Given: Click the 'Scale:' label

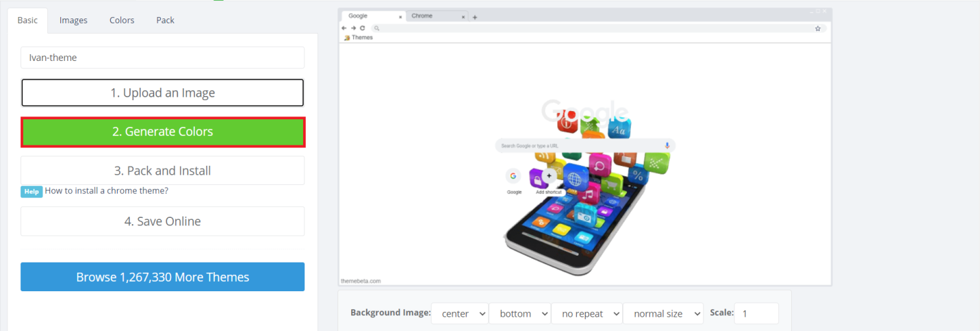Looking at the screenshot, I should pos(722,312).
